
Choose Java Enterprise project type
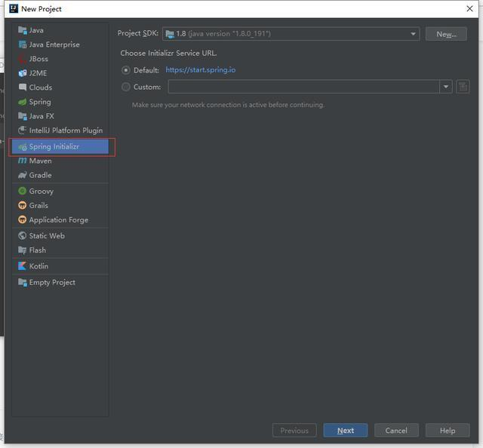tap(60, 44)
